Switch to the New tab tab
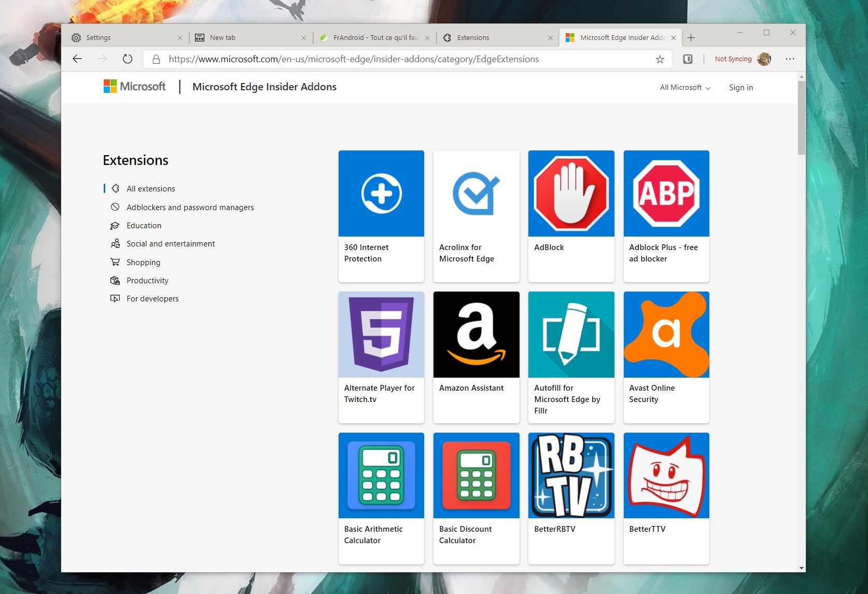The width and height of the screenshot is (868, 594). (251, 37)
